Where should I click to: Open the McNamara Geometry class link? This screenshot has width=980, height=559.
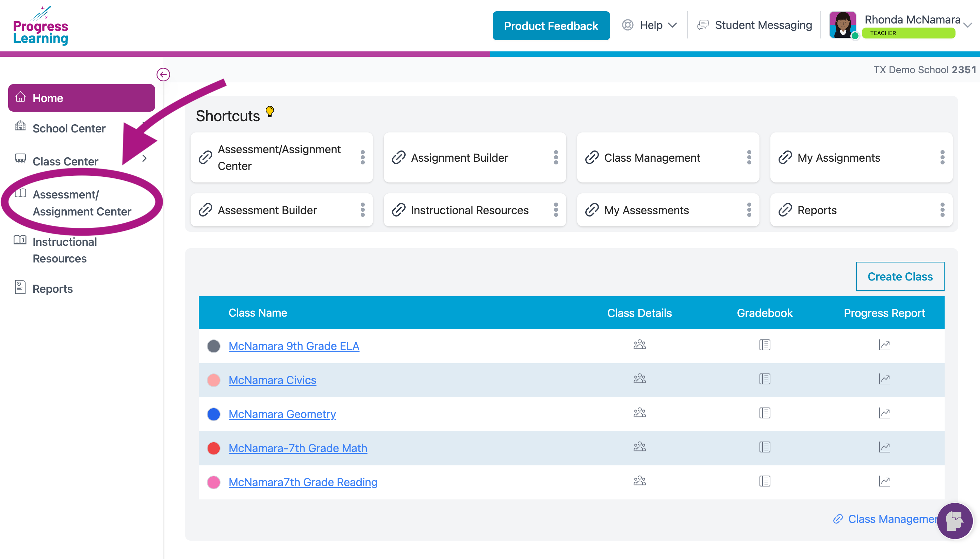point(282,414)
